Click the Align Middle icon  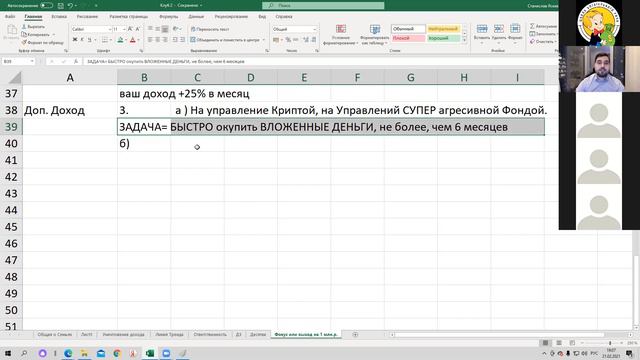click(x=158, y=29)
